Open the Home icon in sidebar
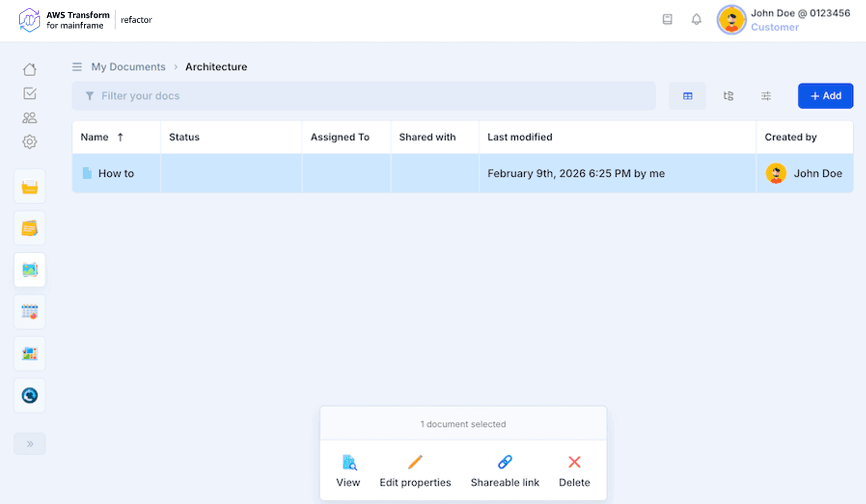The height and width of the screenshot is (504, 866). tap(30, 69)
